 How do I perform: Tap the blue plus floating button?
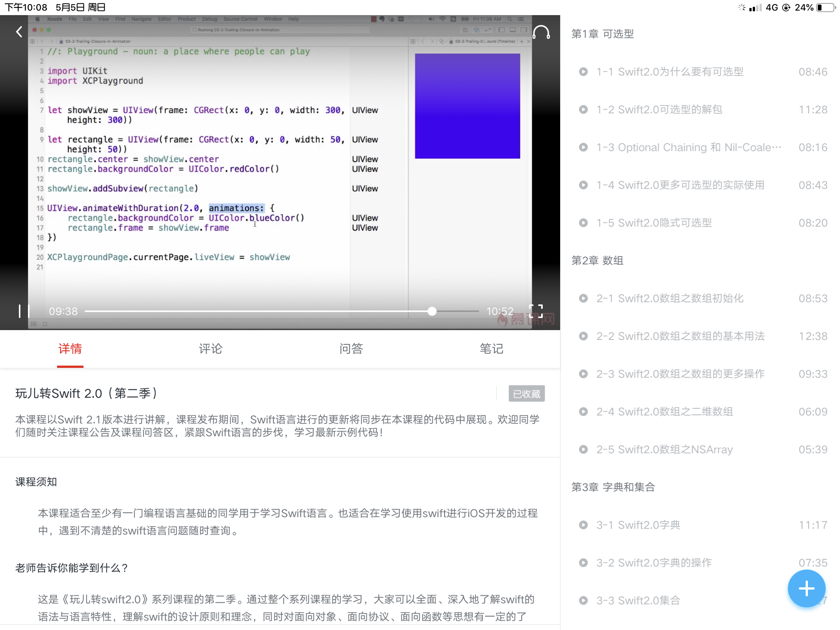point(806,588)
